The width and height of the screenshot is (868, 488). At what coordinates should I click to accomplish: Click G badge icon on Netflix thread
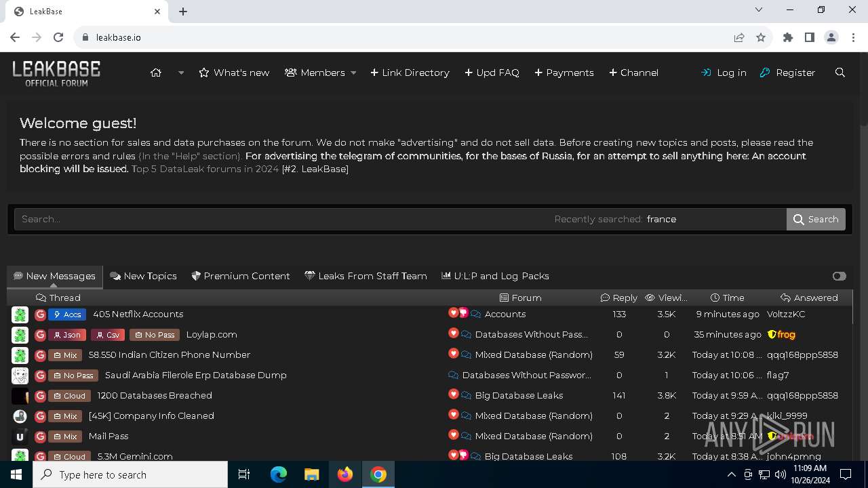(x=40, y=314)
